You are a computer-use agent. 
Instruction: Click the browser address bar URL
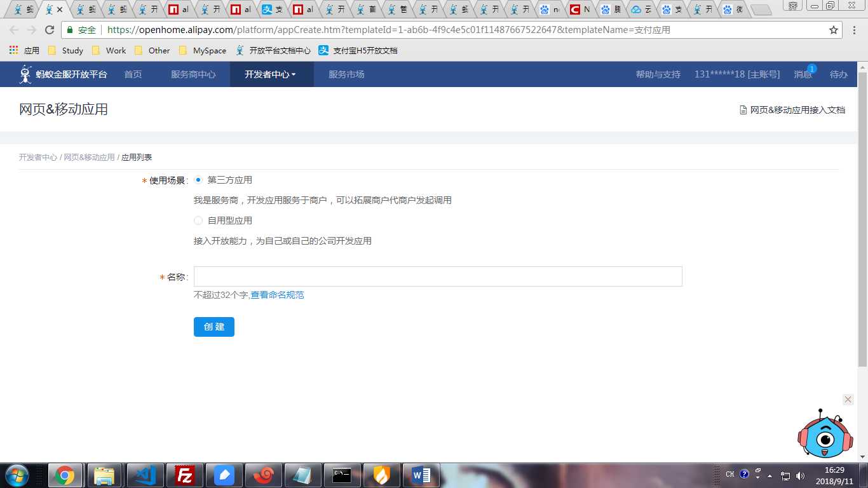389,30
